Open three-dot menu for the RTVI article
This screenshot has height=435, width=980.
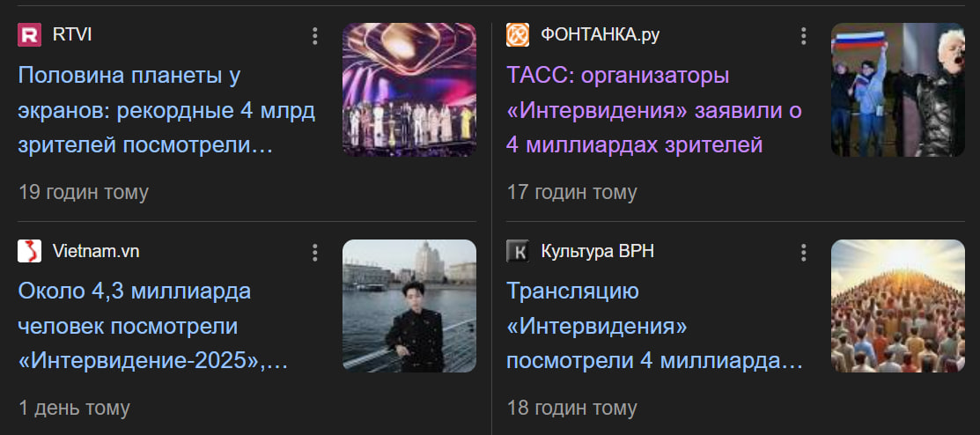click(314, 35)
